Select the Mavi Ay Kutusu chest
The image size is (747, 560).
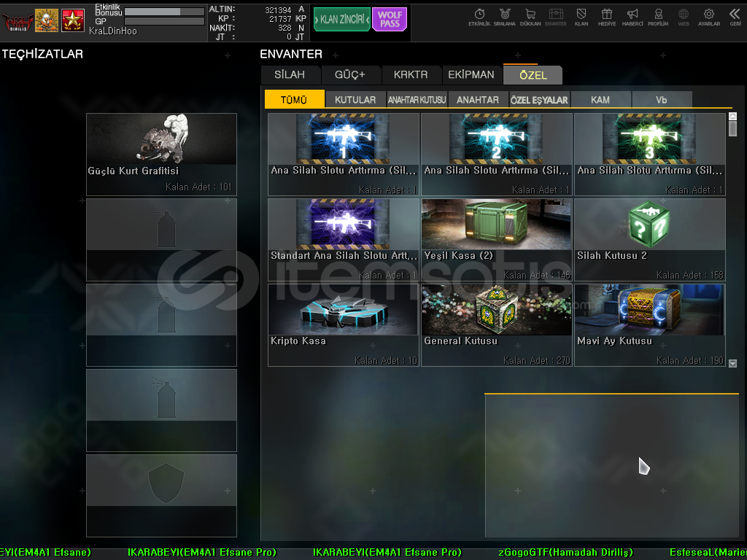[x=650, y=325]
